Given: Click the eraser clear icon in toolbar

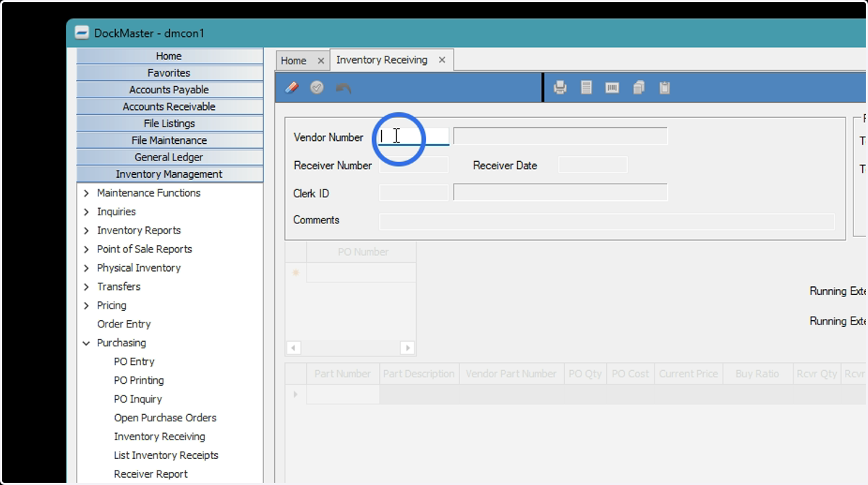Looking at the screenshot, I should 292,87.
